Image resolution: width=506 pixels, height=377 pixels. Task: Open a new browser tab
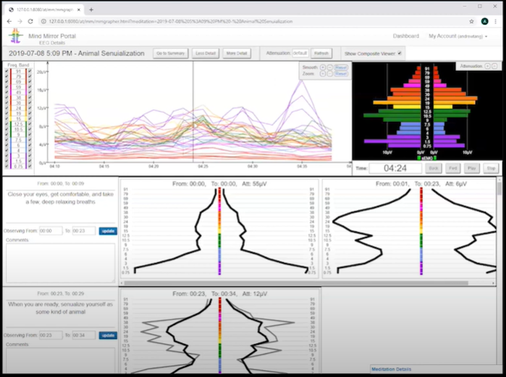pos(91,10)
